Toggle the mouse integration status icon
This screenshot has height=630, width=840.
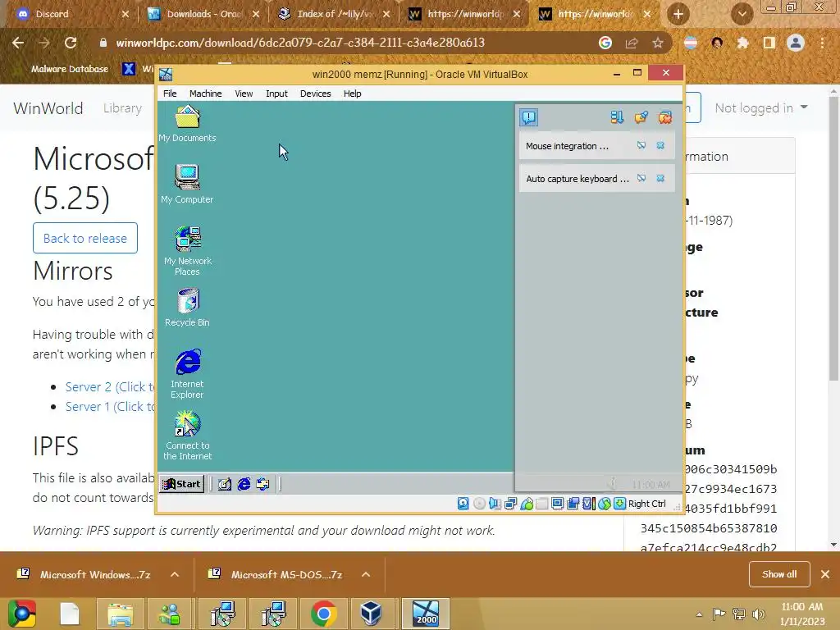pos(605,504)
